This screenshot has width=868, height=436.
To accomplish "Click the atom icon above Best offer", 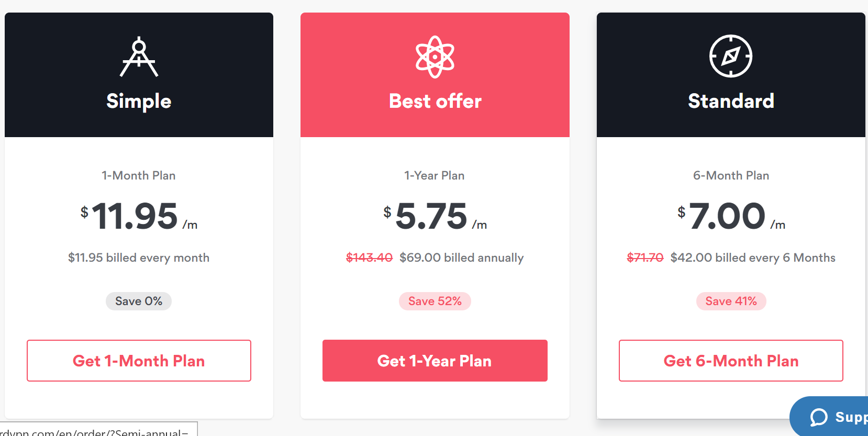I will tap(435, 57).
